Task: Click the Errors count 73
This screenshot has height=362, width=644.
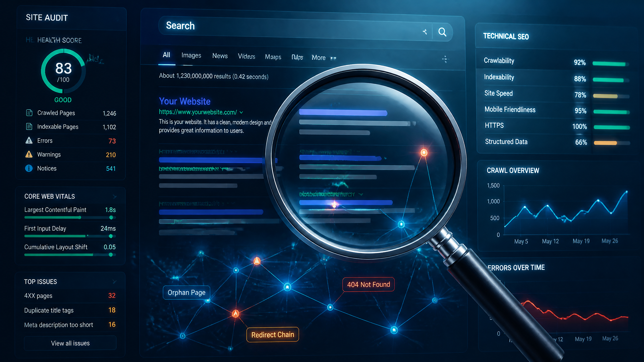Action: [x=112, y=141]
